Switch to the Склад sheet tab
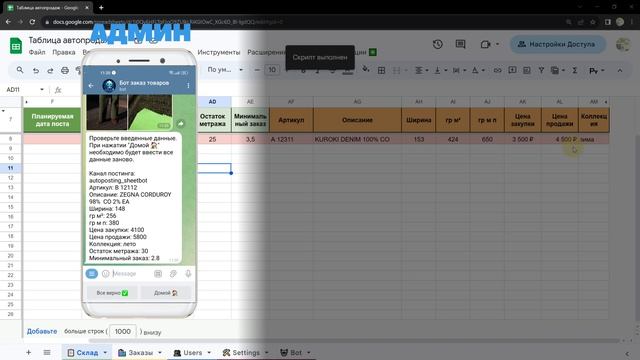This screenshot has width=640, height=360. click(x=87, y=352)
